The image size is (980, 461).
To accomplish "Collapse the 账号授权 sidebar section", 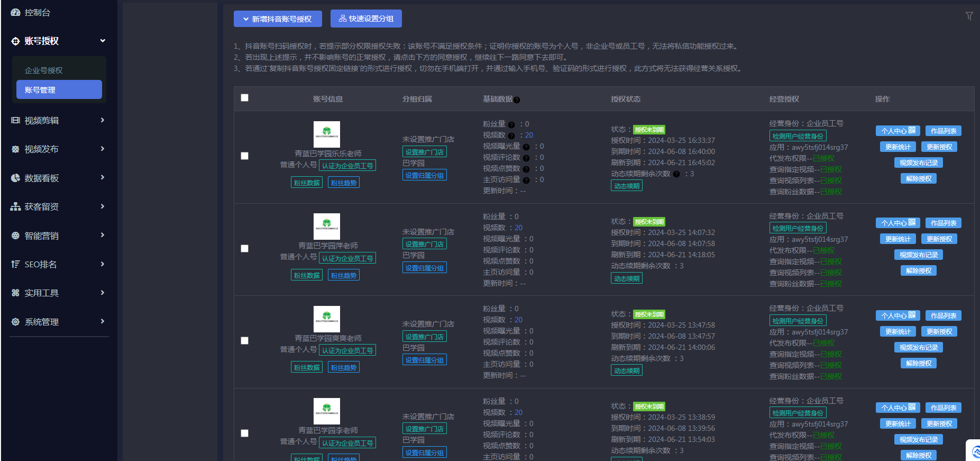I will [58, 41].
